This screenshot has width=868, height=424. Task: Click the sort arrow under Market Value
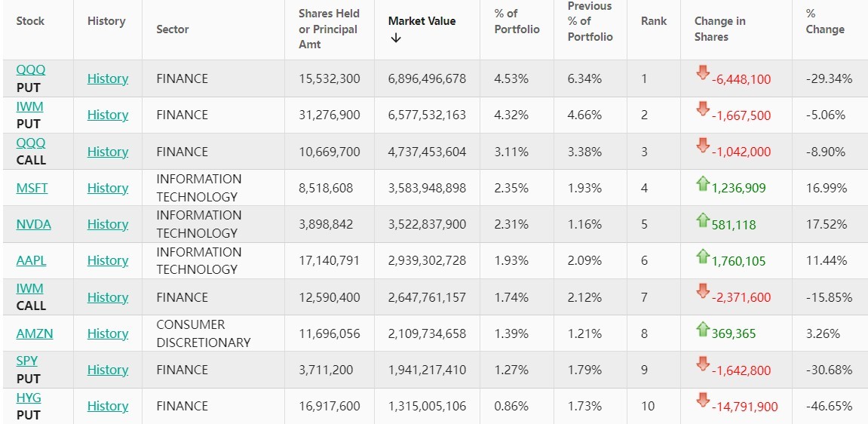396,38
